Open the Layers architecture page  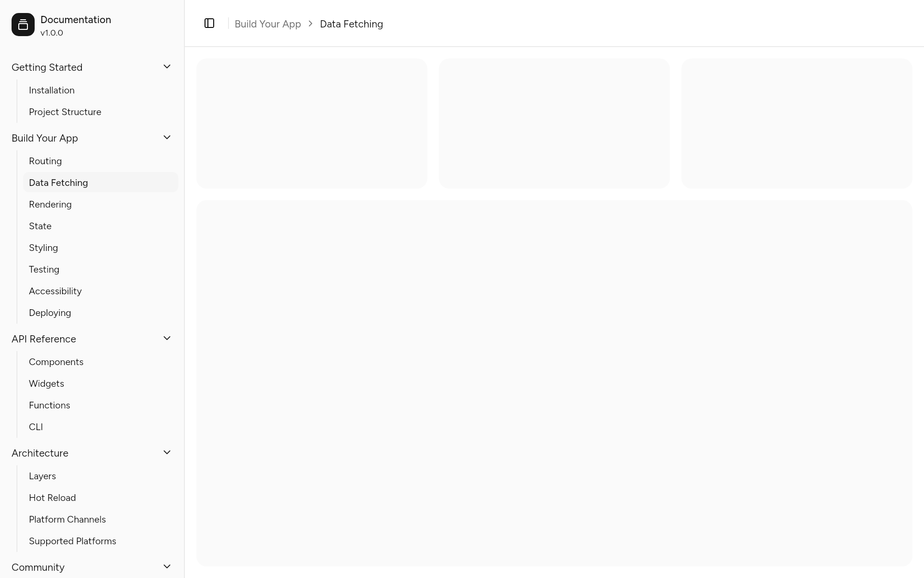click(x=101, y=476)
